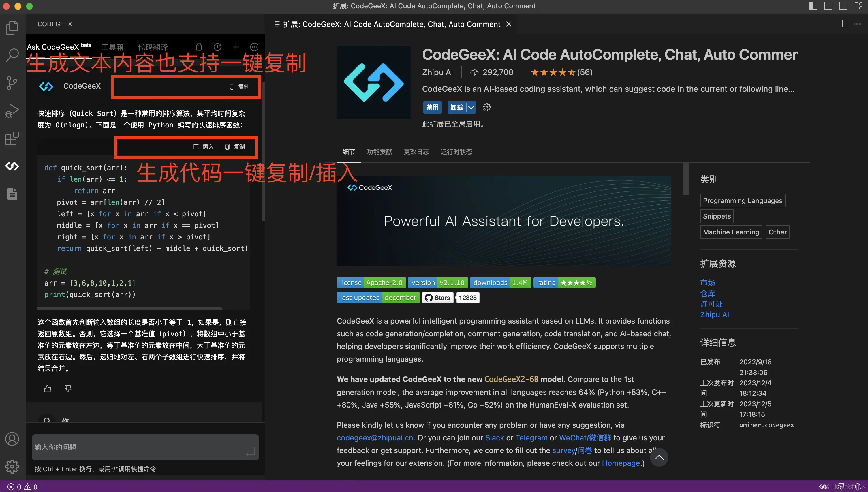Open the Slack link in description
This screenshot has height=492, width=868.
494,437
